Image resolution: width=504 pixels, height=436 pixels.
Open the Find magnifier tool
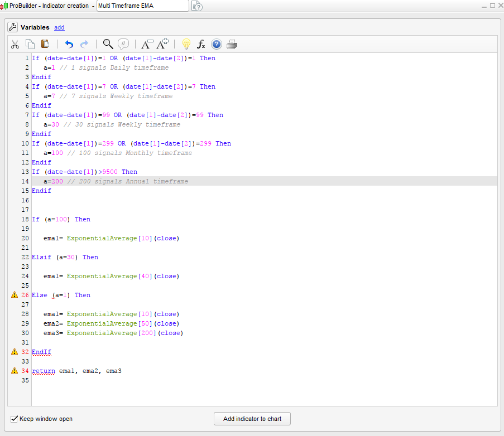tap(108, 45)
